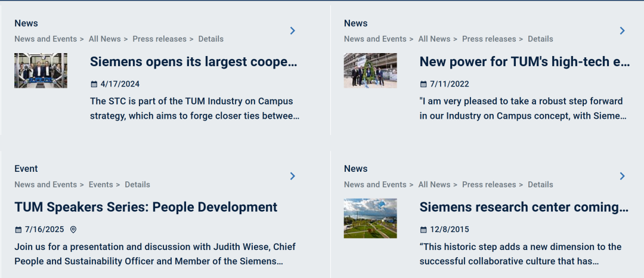Select the construction site tree thumbnail

(370, 70)
